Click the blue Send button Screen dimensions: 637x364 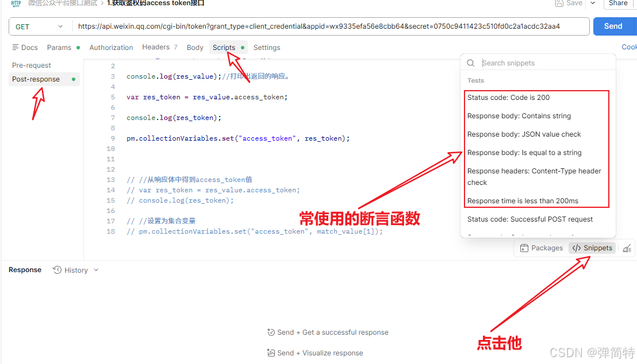pyautogui.click(x=613, y=26)
